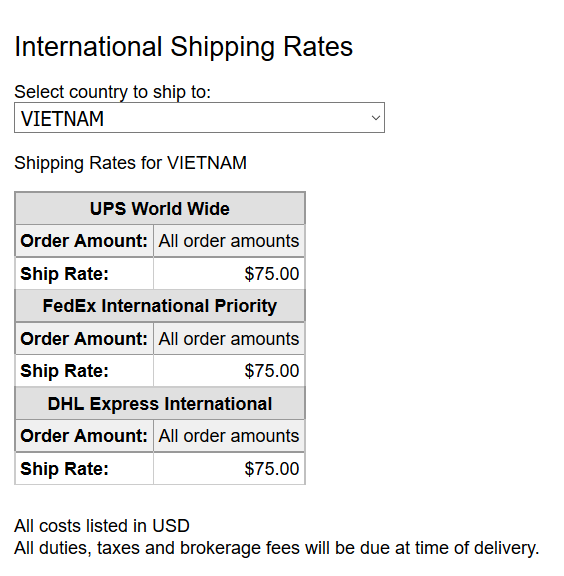This screenshot has width=564, height=576.
Task: Click the dropdown chevron arrow
Action: pyautogui.click(x=376, y=118)
